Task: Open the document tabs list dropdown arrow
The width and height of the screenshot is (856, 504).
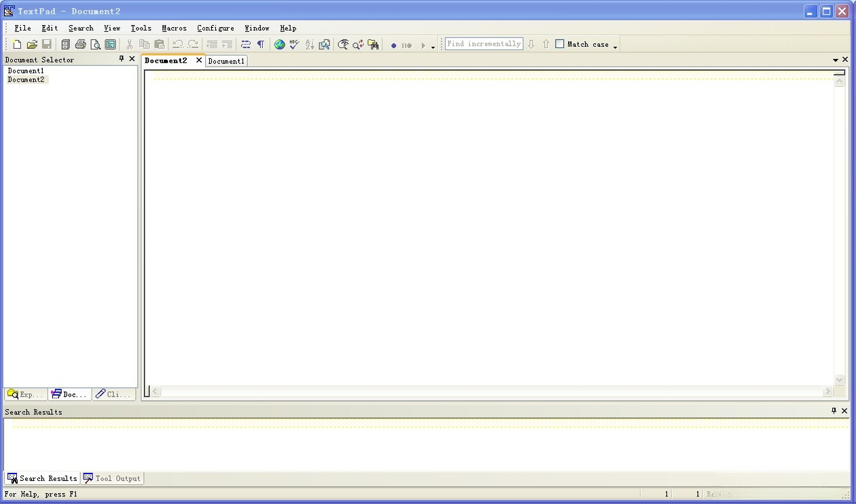Action: coord(836,60)
